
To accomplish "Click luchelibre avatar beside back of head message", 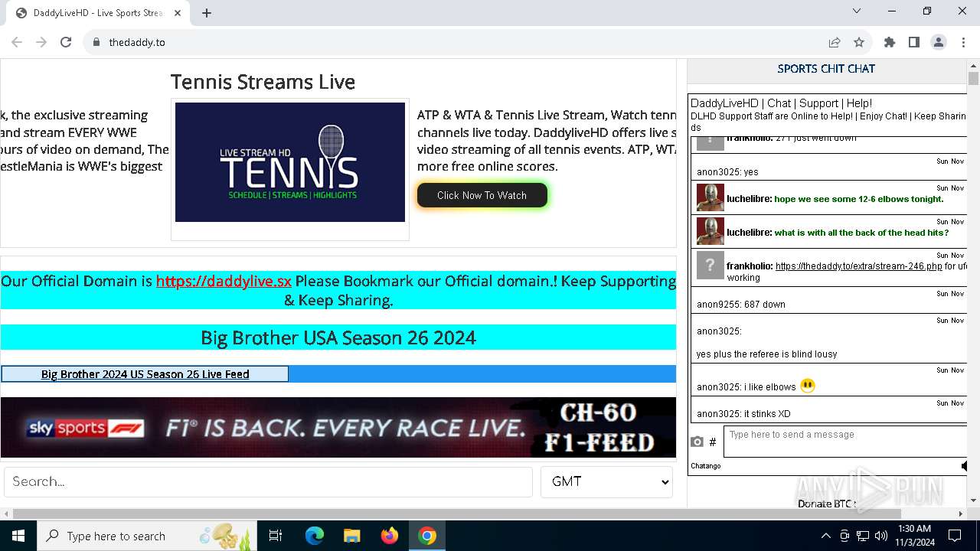I will (x=710, y=231).
